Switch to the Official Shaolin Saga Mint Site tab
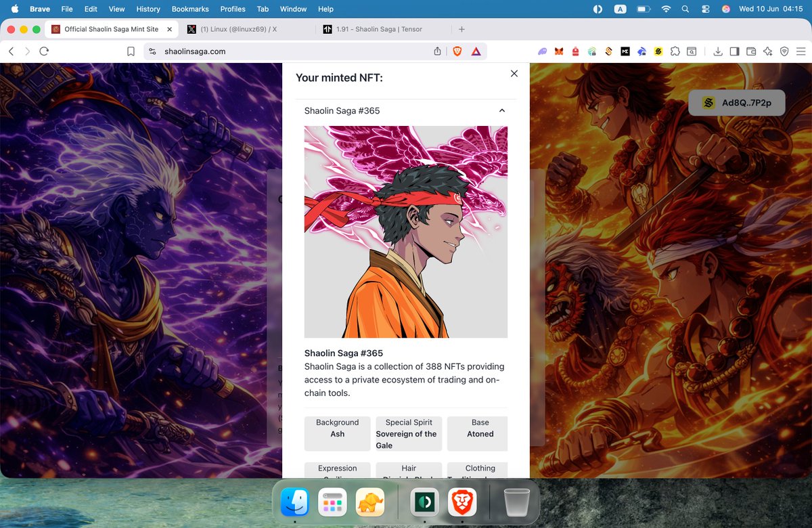Screen dimensions: 812x528 tap(112, 29)
